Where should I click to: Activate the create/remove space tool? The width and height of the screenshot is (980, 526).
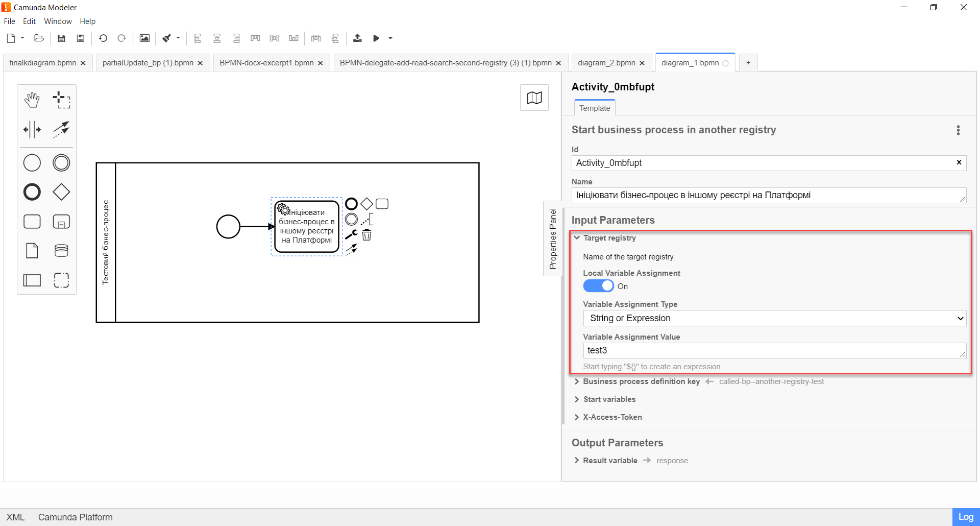click(32, 129)
